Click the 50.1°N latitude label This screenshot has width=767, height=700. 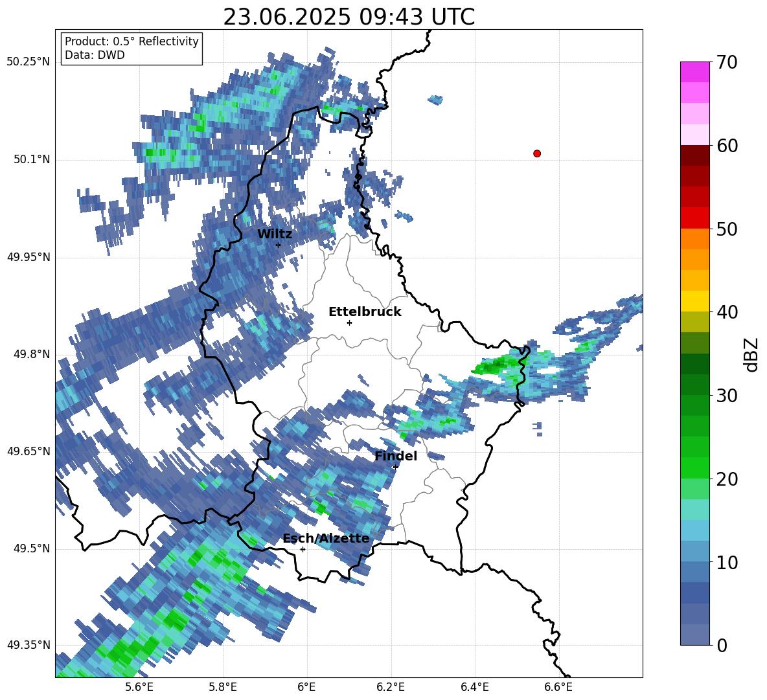[x=32, y=160]
